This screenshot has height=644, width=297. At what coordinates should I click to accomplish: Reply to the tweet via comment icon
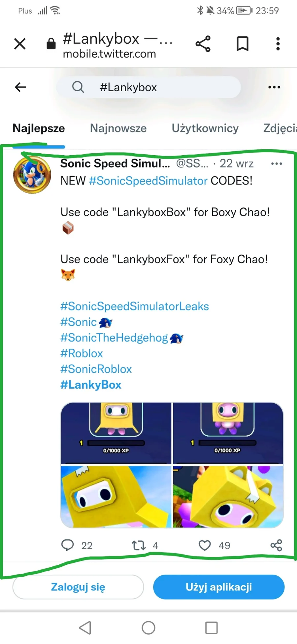[x=68, y=545]
